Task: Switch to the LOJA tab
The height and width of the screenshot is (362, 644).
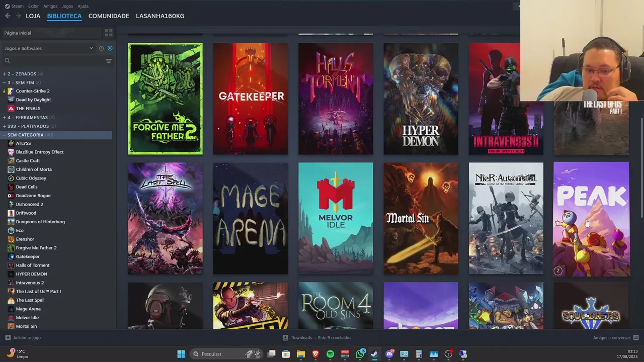Action: [x=33, y=16]
